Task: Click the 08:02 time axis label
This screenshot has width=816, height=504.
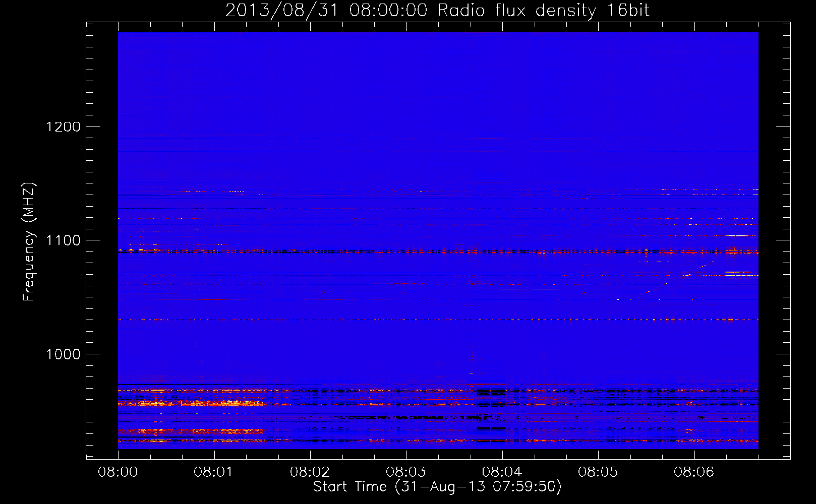Action: coord(310,472)
